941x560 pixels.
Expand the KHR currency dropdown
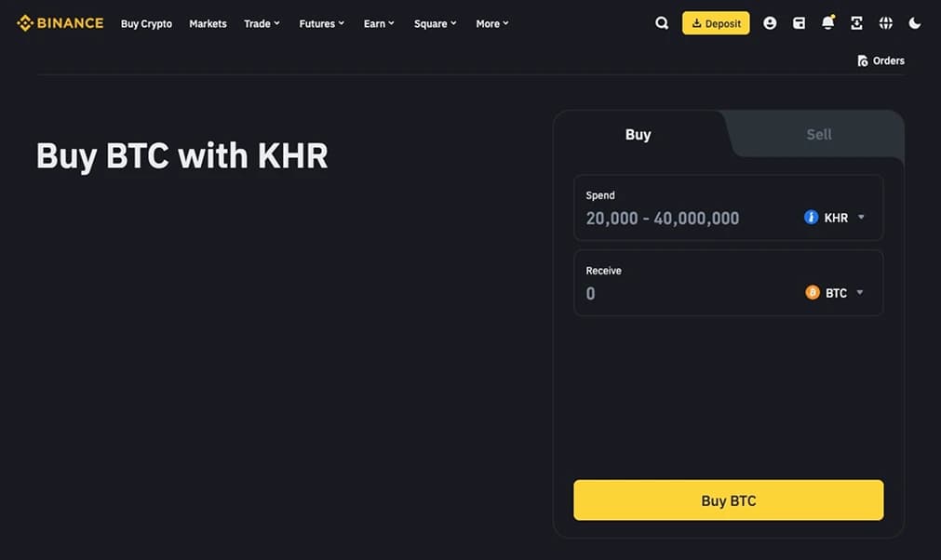pos(860,217)
